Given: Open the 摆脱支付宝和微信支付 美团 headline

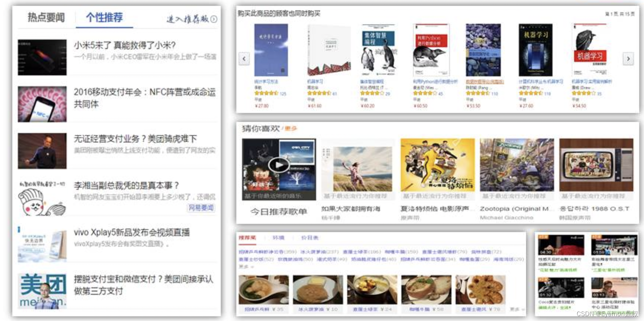Looking at the screenshot, I should coord(143,285).
